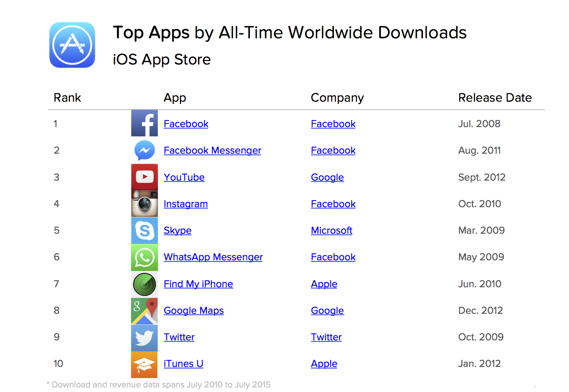Screen dimensions: 569x392
Task: Click the Facebook app icon
Action: [145, 123]
